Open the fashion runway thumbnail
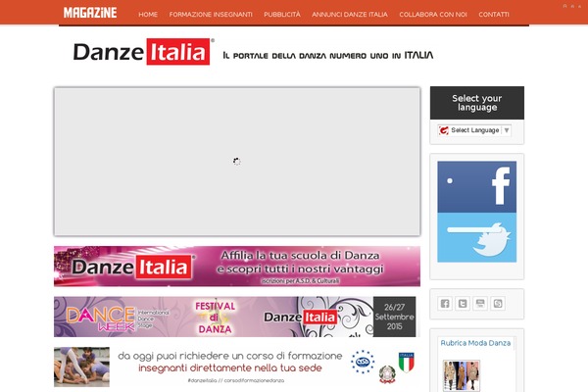Image resolution: width=588 pixels, height=392 pixels. coord(462,376)
